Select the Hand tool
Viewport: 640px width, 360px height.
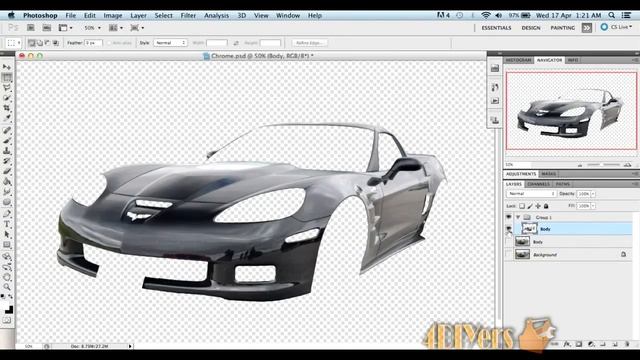pyautogui.click(x=7, y=277)
